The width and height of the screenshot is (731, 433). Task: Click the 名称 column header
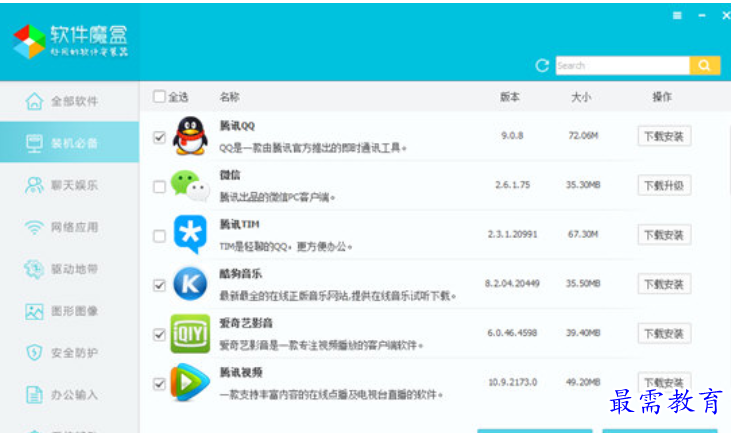tap(229, 97)
